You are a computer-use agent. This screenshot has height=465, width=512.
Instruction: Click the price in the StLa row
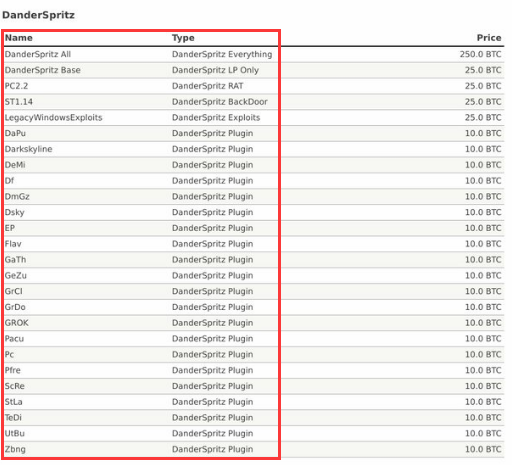point(483,402)
